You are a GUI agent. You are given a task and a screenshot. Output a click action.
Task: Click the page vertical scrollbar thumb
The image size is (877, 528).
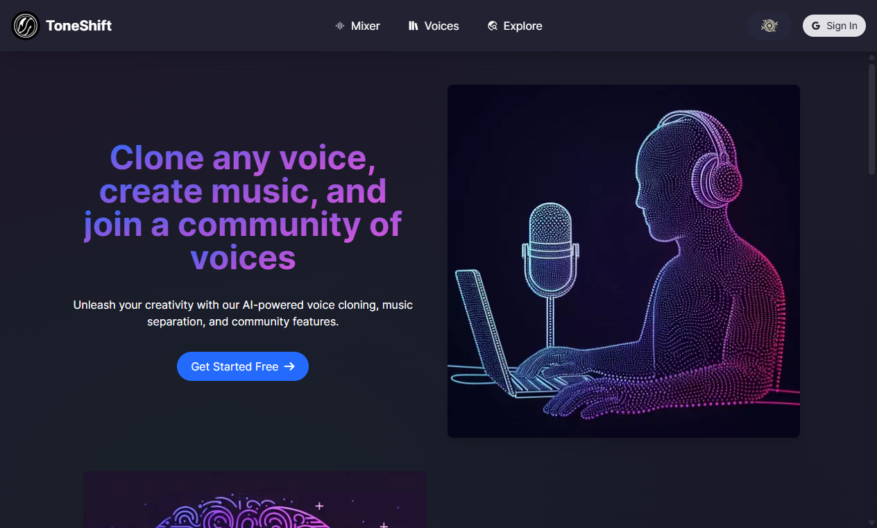(871, 119)
